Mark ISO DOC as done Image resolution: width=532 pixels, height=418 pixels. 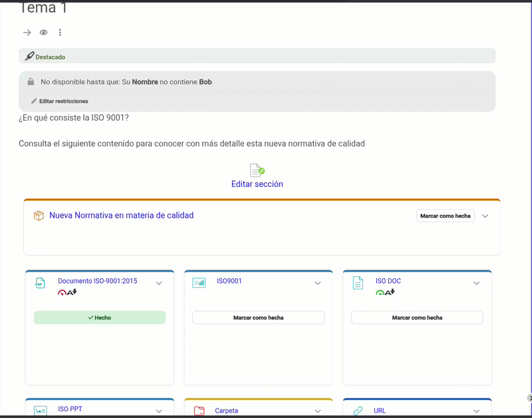(417, 317)
